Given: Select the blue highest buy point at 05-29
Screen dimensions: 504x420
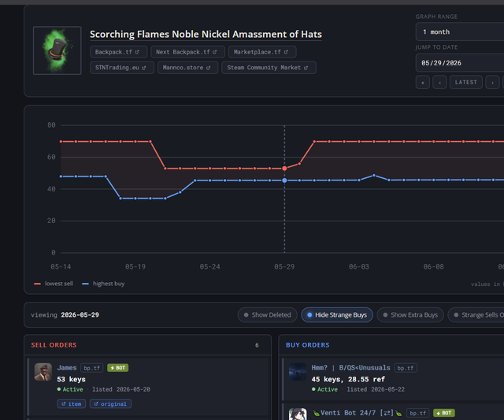Looking at the screenshot, I should (284, 180).
